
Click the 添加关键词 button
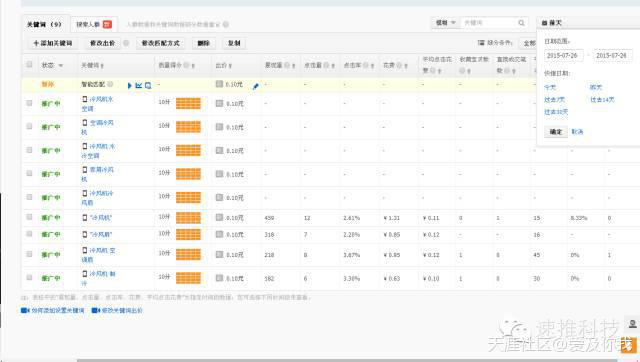(x=53, y=43)
